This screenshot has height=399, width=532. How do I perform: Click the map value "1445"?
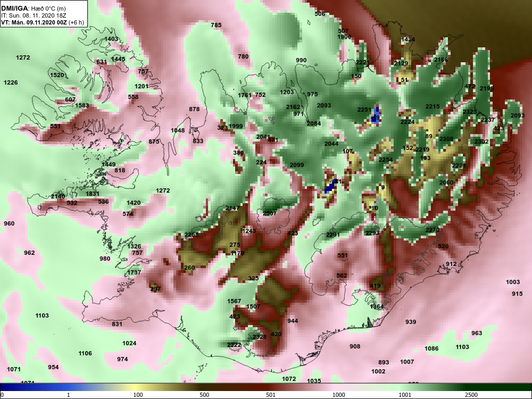[118, 59]
